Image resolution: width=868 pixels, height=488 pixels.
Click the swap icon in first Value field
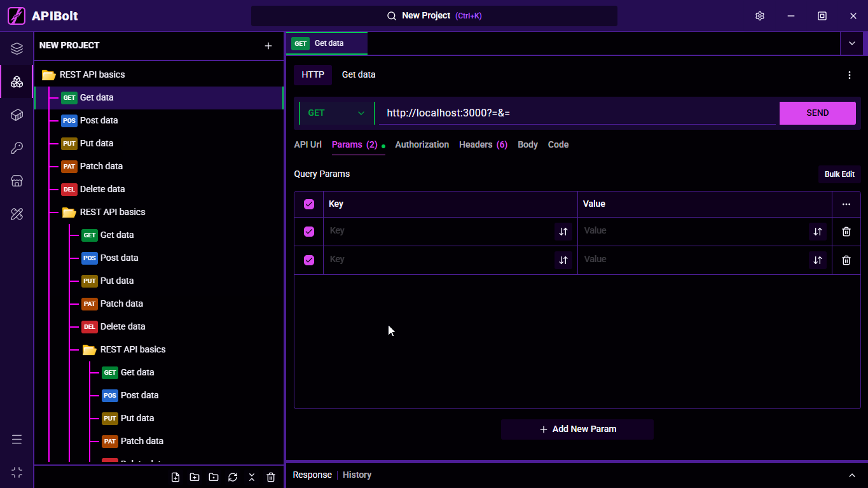[818, 232]
